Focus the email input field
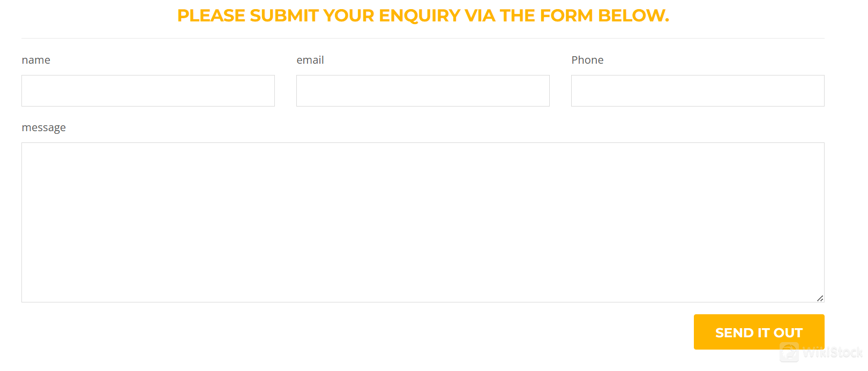This screenshot has width=868, height=371. point(423,91)
